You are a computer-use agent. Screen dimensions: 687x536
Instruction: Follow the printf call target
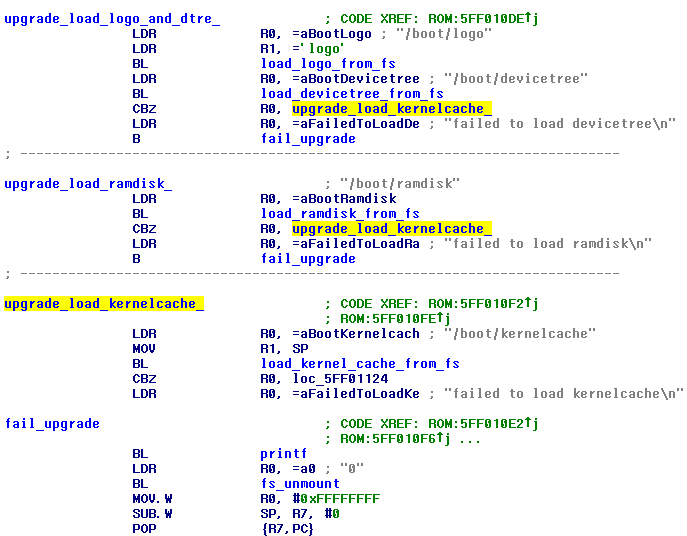click(x=283, y=454)
